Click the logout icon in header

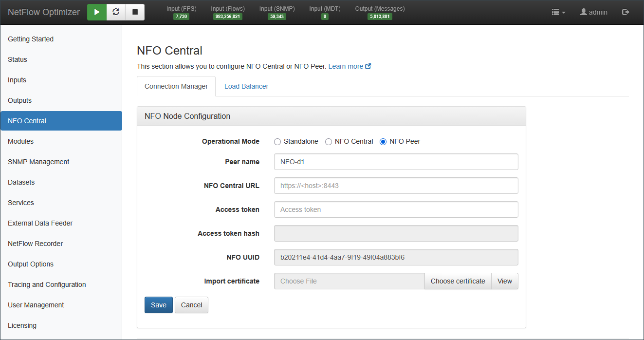click(x=626, y=12)
